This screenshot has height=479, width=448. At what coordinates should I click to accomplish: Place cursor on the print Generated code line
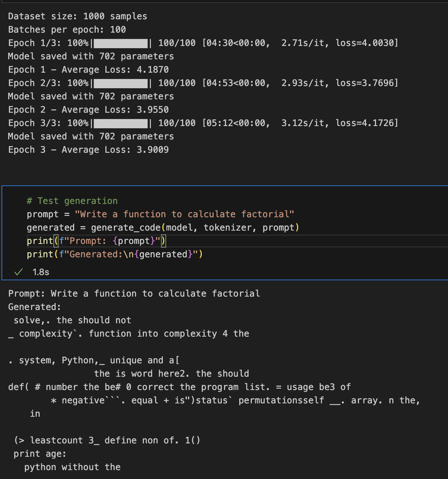pos(115,254)
